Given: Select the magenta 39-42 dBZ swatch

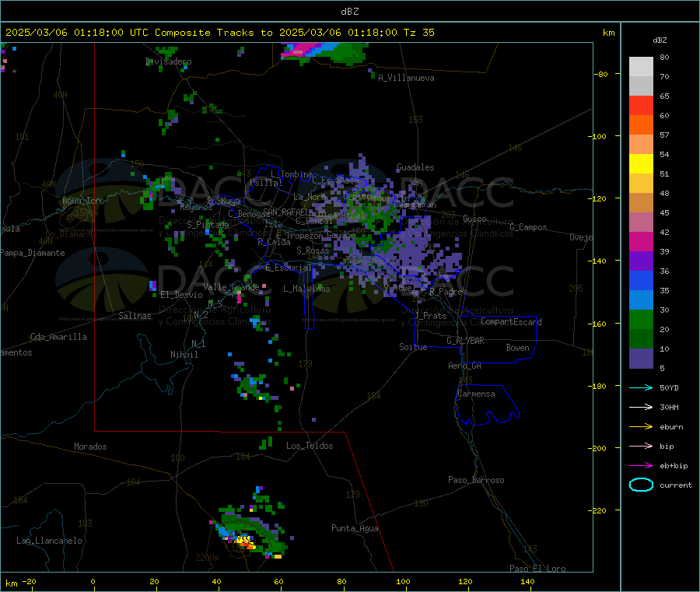Looking at the screenshot, I should pos(641,241).
